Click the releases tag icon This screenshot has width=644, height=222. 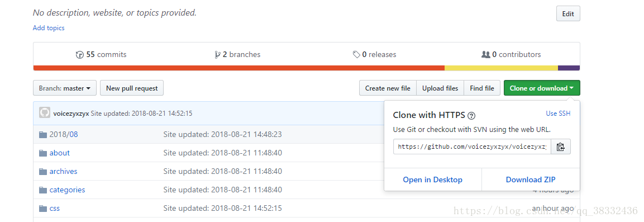356,55
